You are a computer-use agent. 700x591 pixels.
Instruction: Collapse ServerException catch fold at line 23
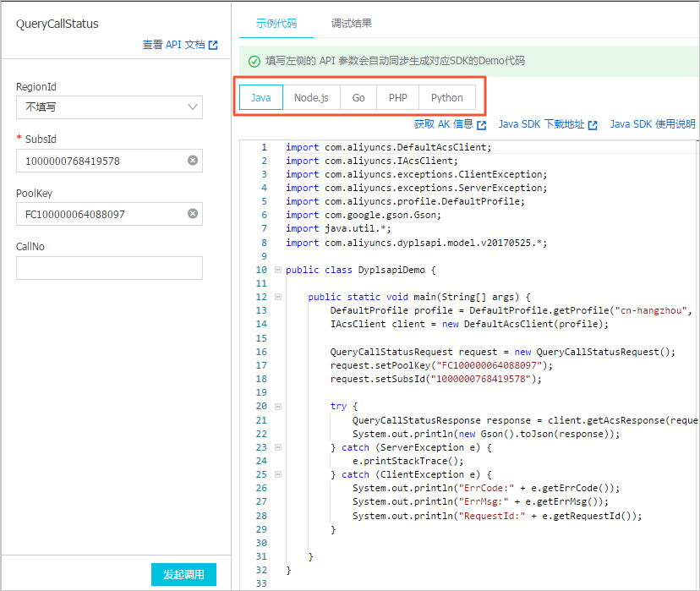tap(278, 447)
